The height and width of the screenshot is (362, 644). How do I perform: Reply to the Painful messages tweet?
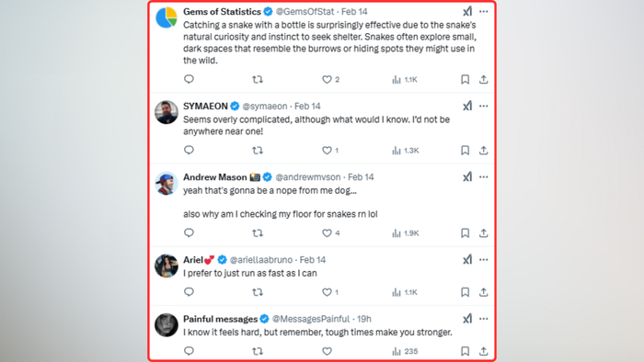pos(189,351)
